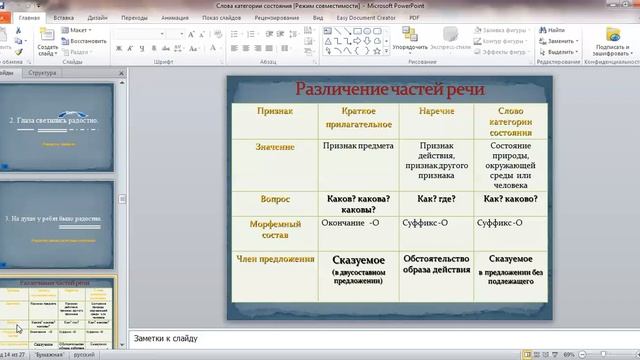Click the Контур фигуры shape outline button
Viewport: 640px width, 360px height.
500,41
